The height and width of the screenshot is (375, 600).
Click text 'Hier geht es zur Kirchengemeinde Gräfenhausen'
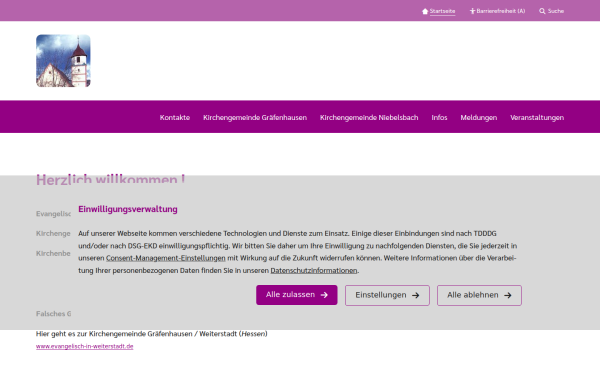point(114,334)
